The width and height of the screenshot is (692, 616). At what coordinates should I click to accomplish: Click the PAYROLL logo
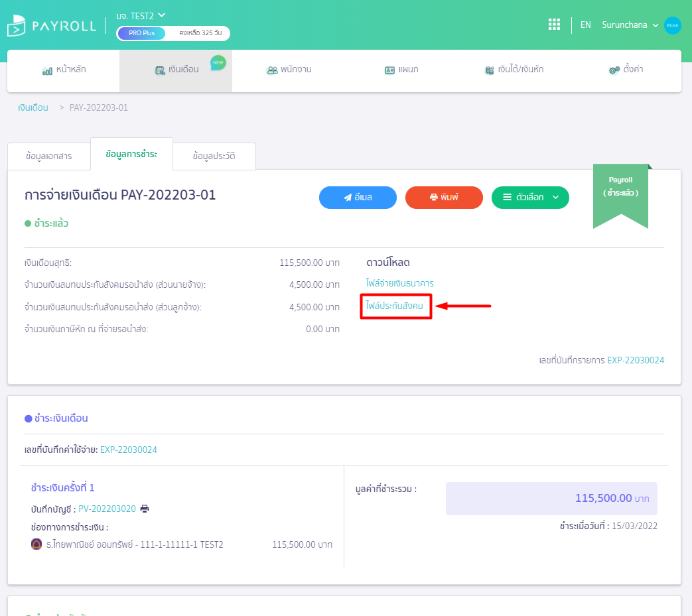pyautogui.click(x=52, y=27)
